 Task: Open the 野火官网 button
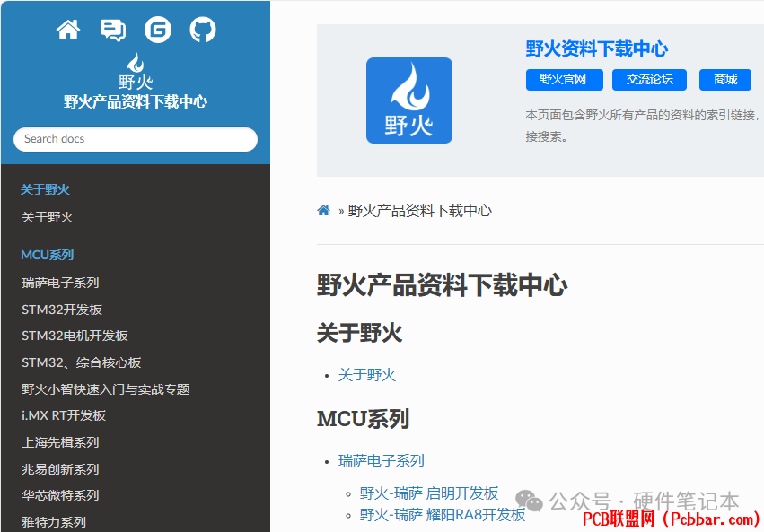(564, 79)
